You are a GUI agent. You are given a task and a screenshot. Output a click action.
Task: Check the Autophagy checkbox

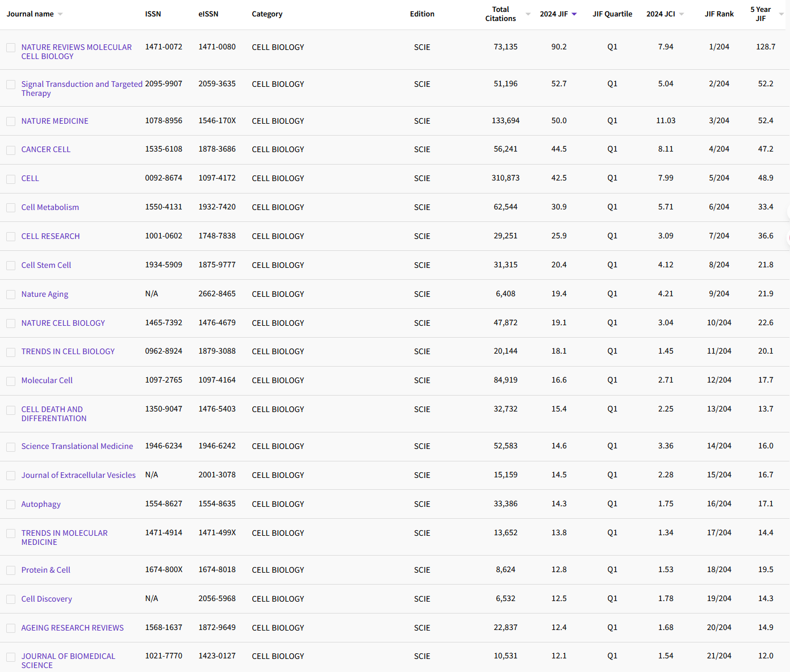tap(11, 505)
